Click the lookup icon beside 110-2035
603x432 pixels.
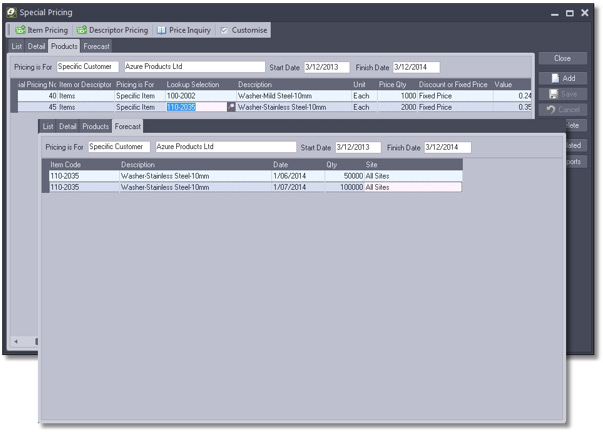coord(232,106)
